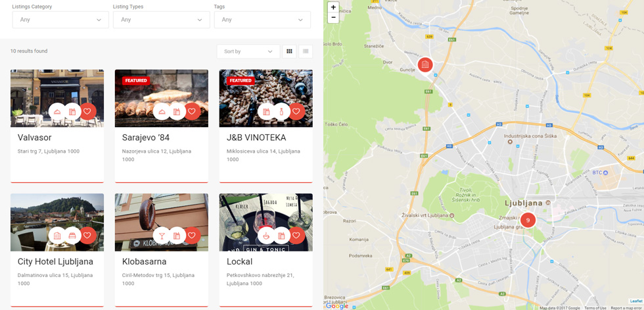The image size is (644, 310).
Task: Click Report a map error link
Action: tap(627, 308)
